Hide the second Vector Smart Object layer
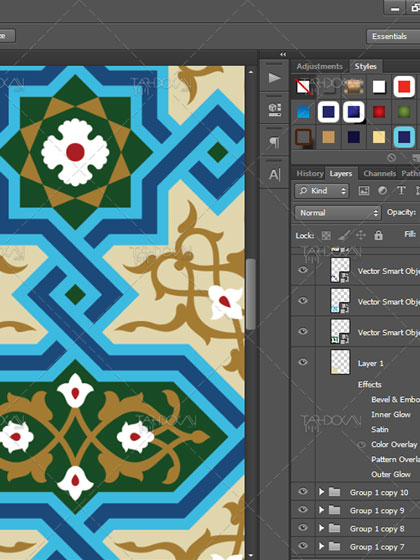 pos(303,301)
